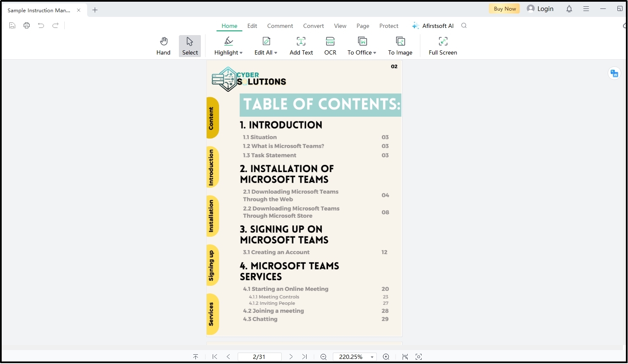Click the Edit All tool
628x364 pixels.
pos(266,46)
